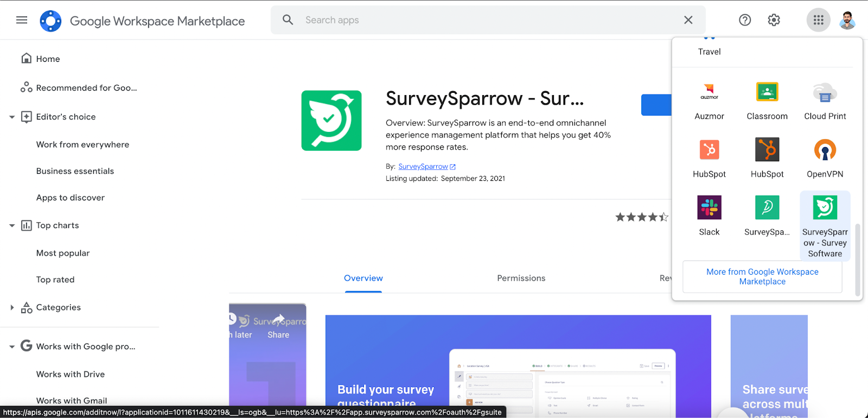The image size is (868, 418).
Task: Select Works with Gmail
Action: tap(72, 401)
